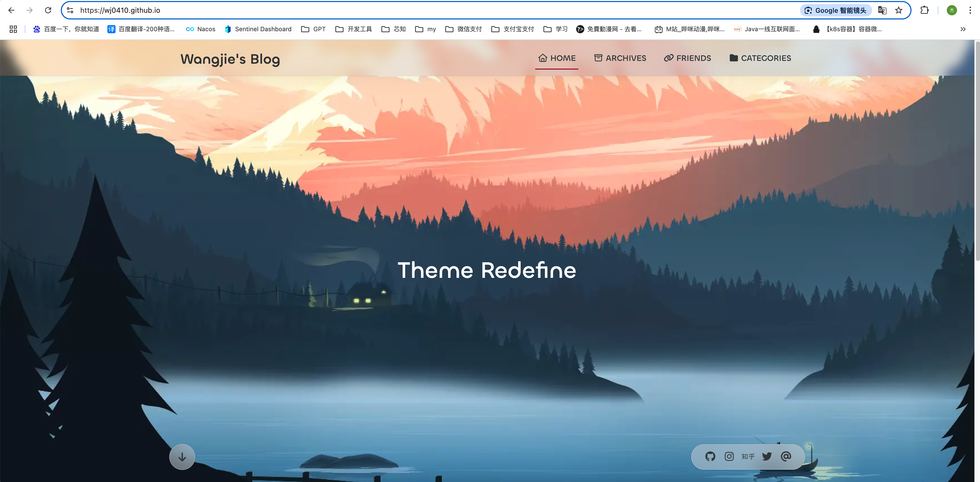Click the Wangjie's Blog site title

click(x=230, y=59)
